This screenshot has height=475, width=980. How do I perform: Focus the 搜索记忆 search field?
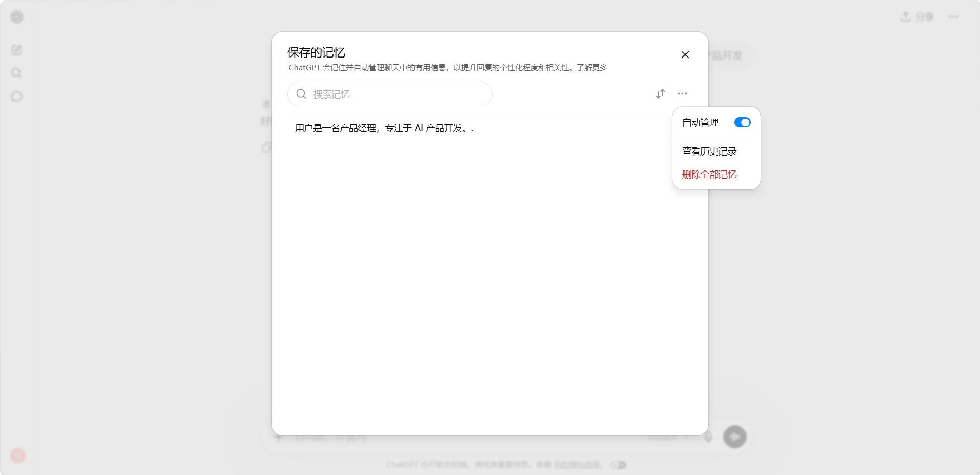390,94
